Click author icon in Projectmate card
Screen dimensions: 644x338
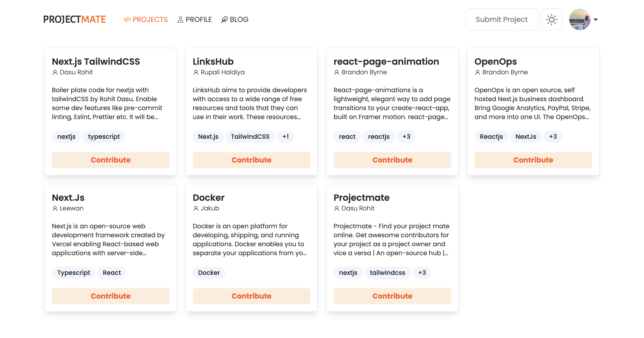(337, 208)
